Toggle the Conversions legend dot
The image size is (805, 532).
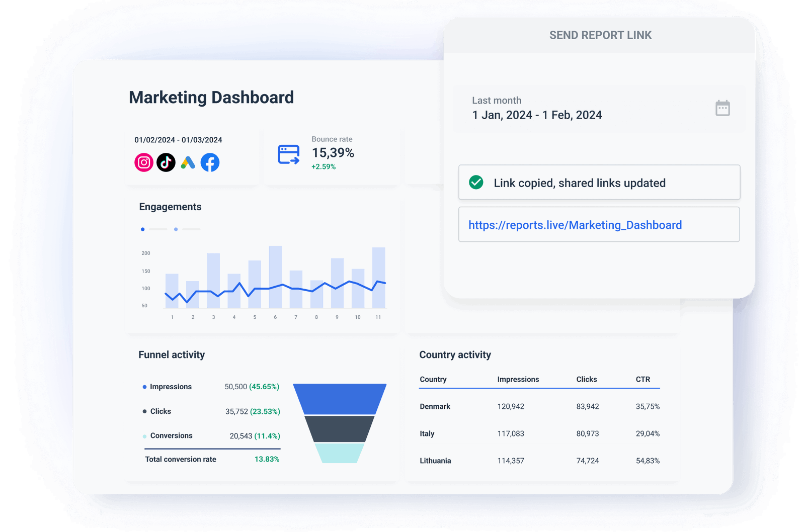coord(144,436)
